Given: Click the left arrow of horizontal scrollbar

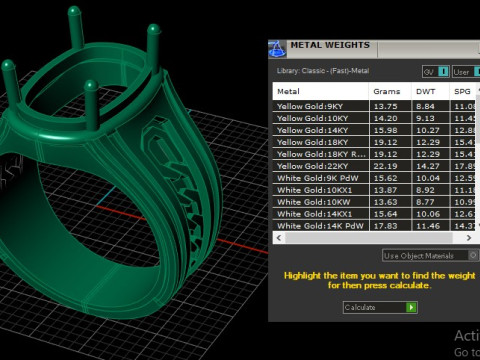Looking at the screenshot, I should click(x=279, y=238).
